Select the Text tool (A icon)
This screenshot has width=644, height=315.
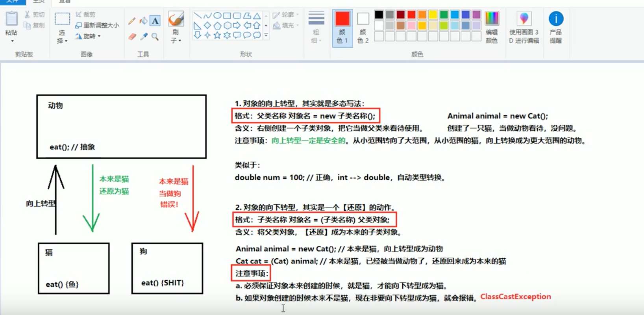(155, 21)
